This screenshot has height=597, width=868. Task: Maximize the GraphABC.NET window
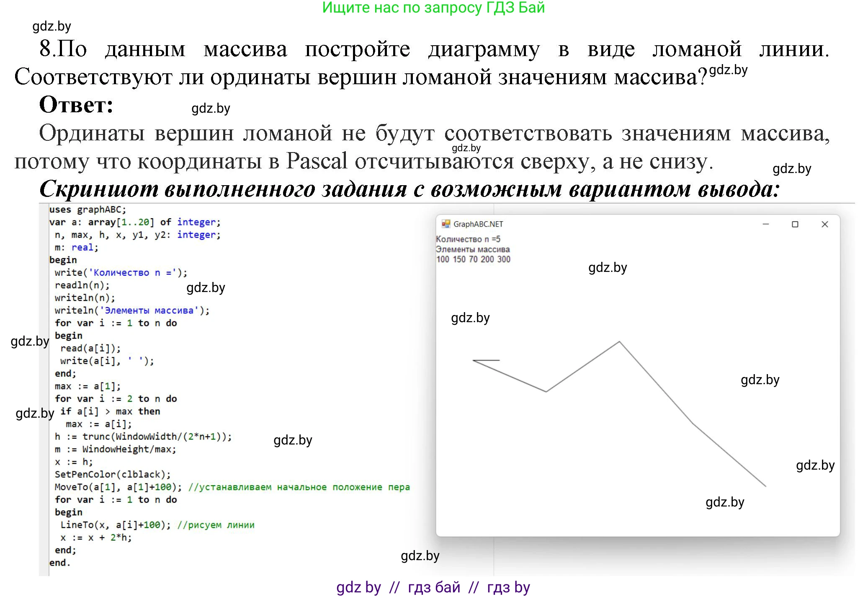(795, 224)
